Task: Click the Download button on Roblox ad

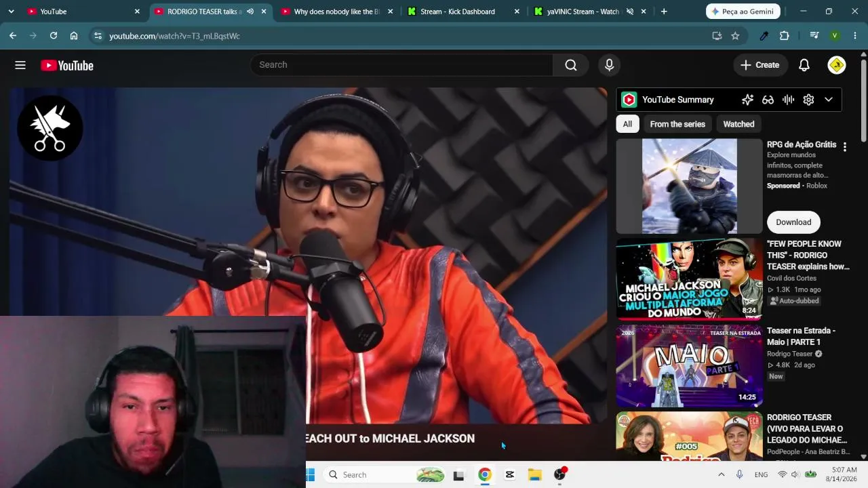Action: click(x=793, y=222)
